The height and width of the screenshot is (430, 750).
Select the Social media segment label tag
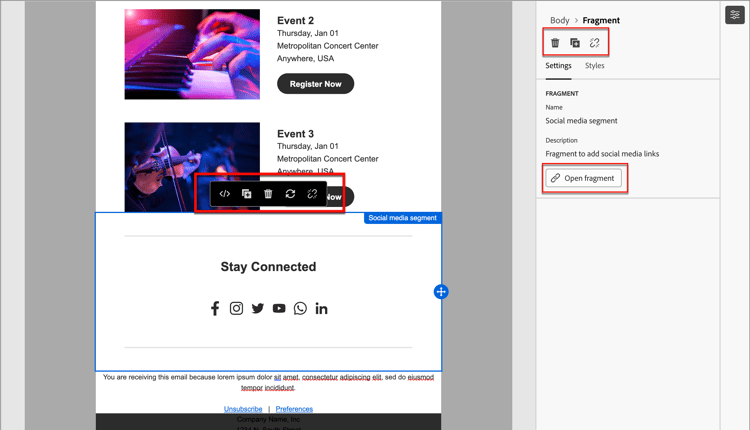pos(402,218)
